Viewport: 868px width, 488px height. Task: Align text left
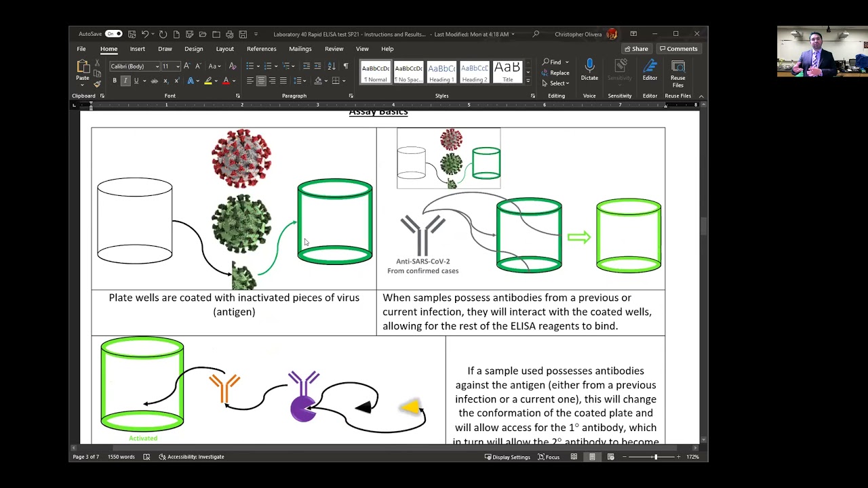click(250, 81)
